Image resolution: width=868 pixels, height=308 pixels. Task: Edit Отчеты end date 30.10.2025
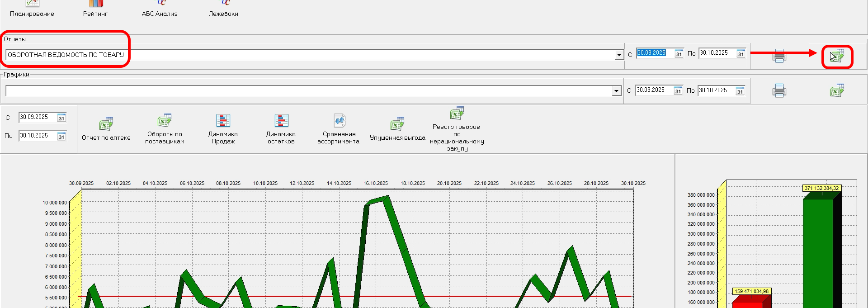717,53
